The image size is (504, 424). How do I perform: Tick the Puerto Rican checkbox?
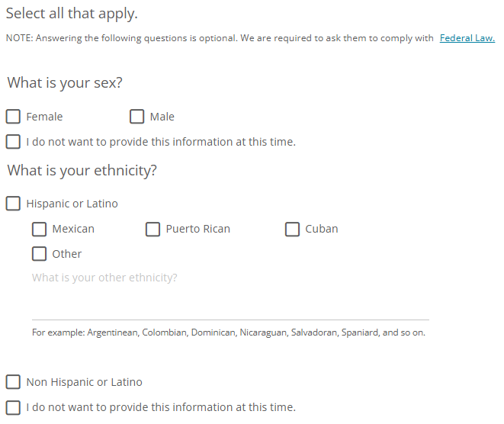pos(152,229)
